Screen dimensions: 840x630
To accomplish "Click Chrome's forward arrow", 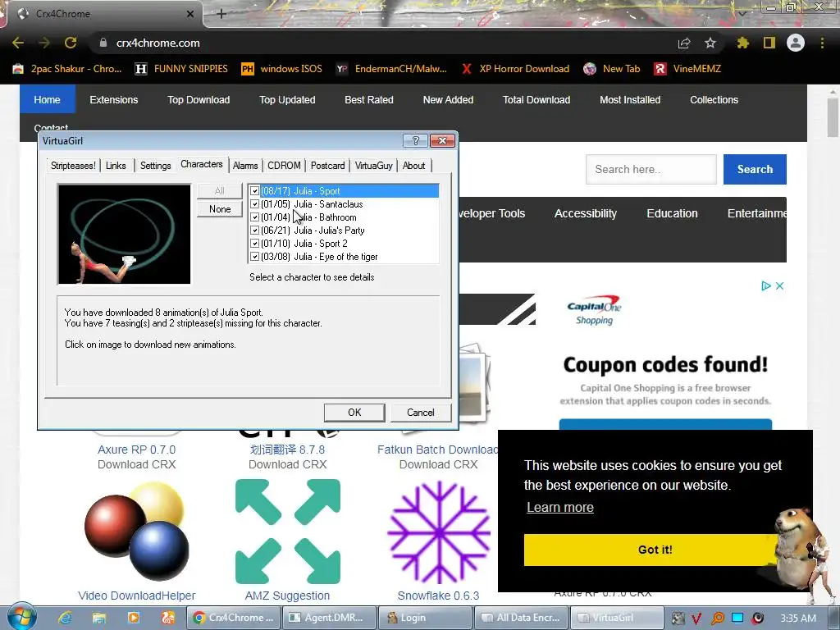I will point(44,43).
